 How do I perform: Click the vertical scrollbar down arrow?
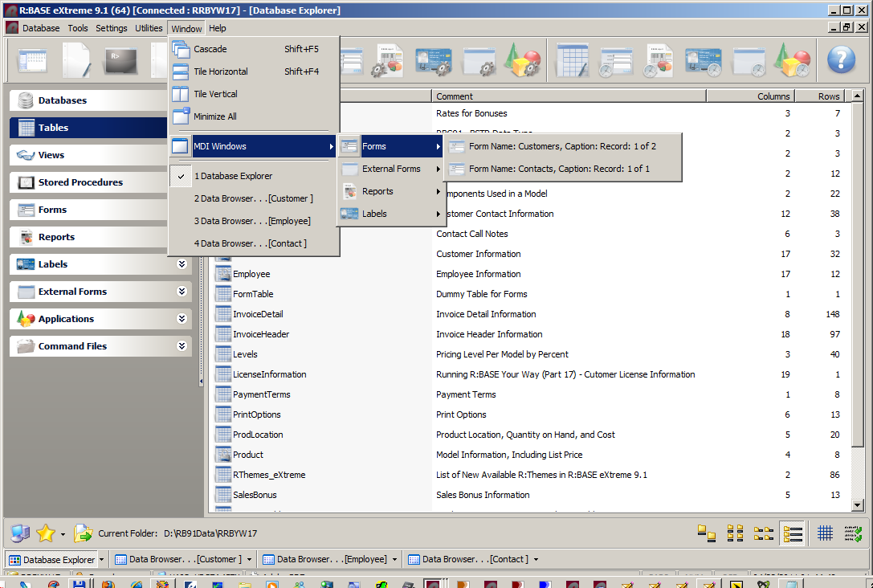coord(857,505)
